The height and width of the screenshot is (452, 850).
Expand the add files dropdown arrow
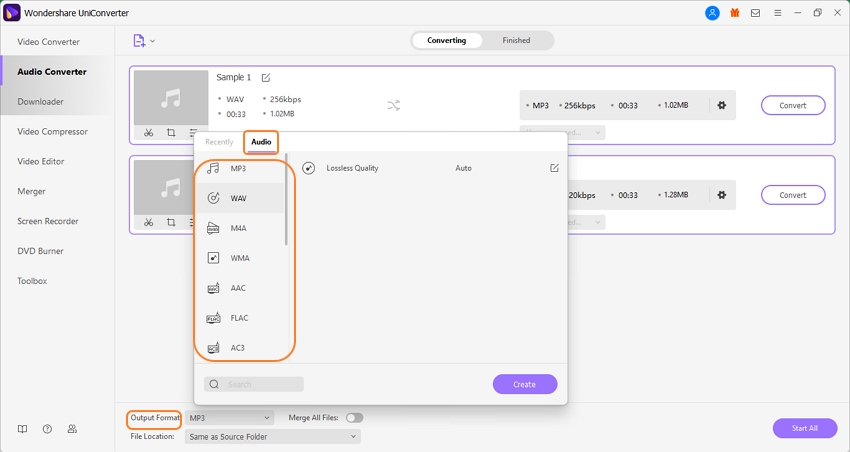tap(153, 42)
